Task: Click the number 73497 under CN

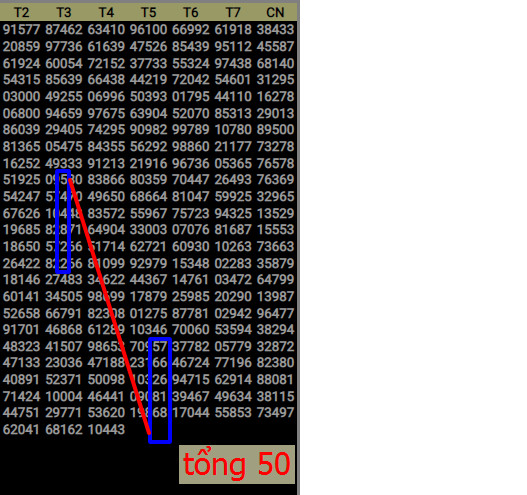Action: tap(276, 412)
